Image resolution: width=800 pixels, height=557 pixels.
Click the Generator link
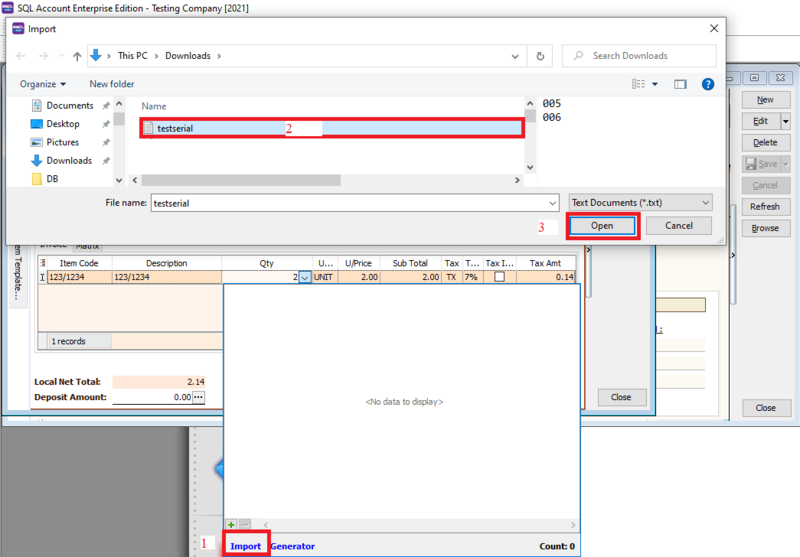coord(292,546)
